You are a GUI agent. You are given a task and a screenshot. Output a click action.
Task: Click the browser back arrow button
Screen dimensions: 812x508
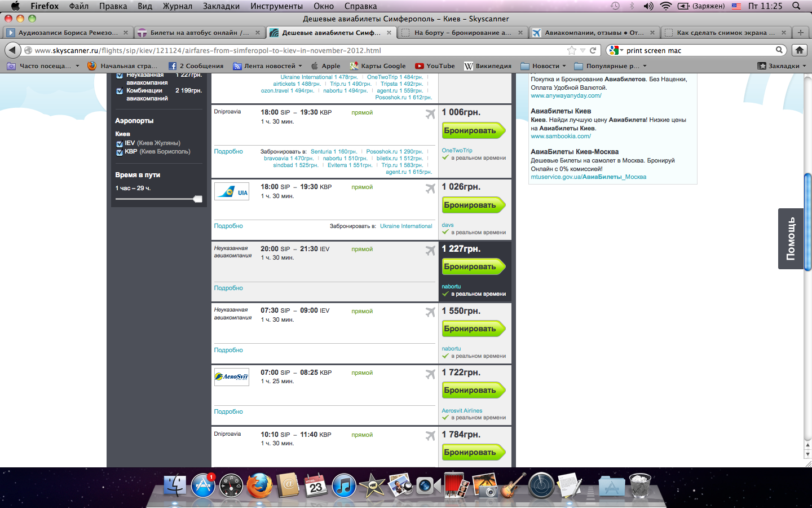12,50
